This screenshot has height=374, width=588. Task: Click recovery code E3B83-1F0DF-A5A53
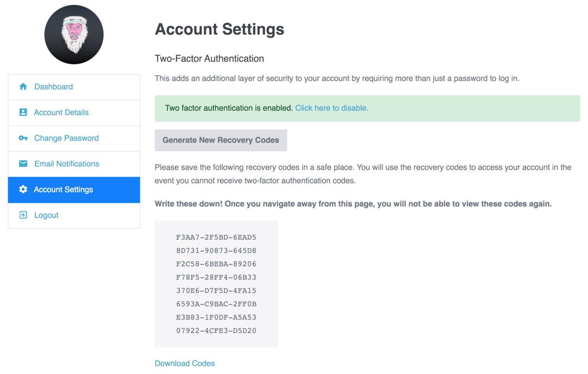tap(216, 317)
